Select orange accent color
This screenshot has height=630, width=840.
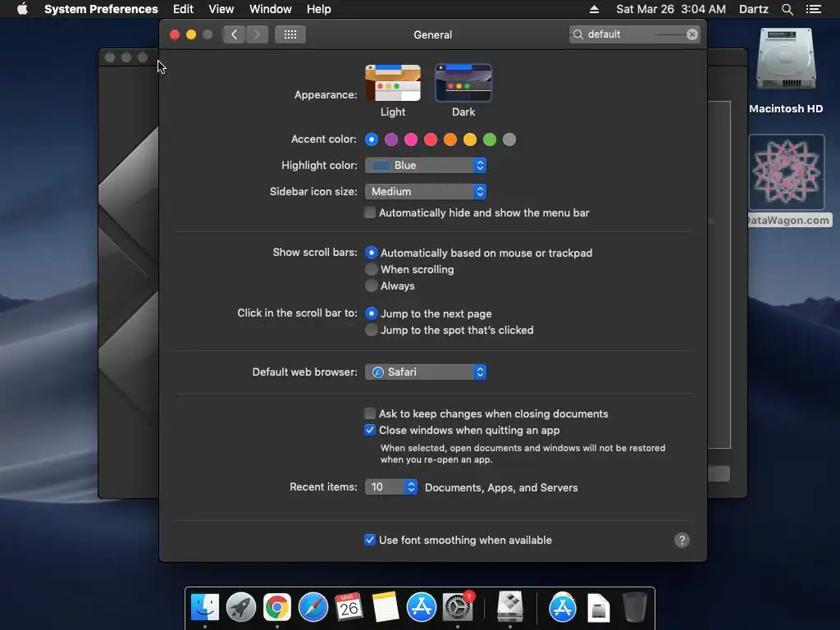(x=450, y=139)
